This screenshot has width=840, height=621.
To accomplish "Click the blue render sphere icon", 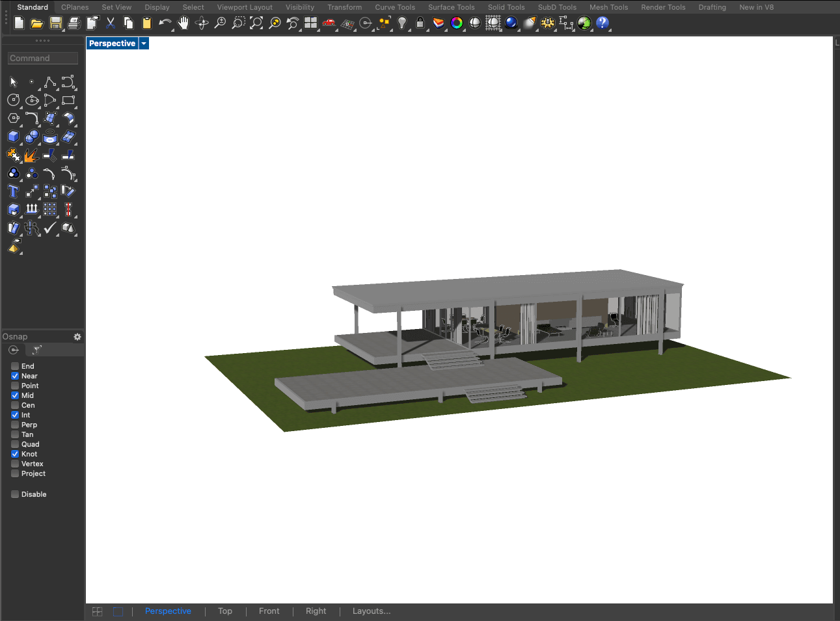I will click(x=511, y=23).
